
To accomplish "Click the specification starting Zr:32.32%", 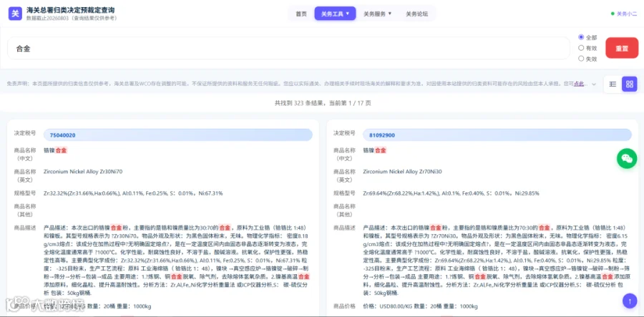I will tap(133, 193).
